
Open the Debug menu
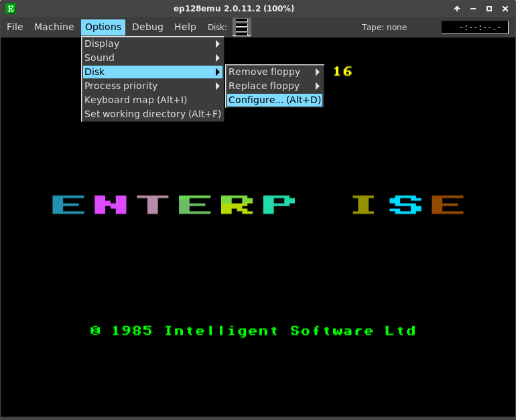coord(147,27)
